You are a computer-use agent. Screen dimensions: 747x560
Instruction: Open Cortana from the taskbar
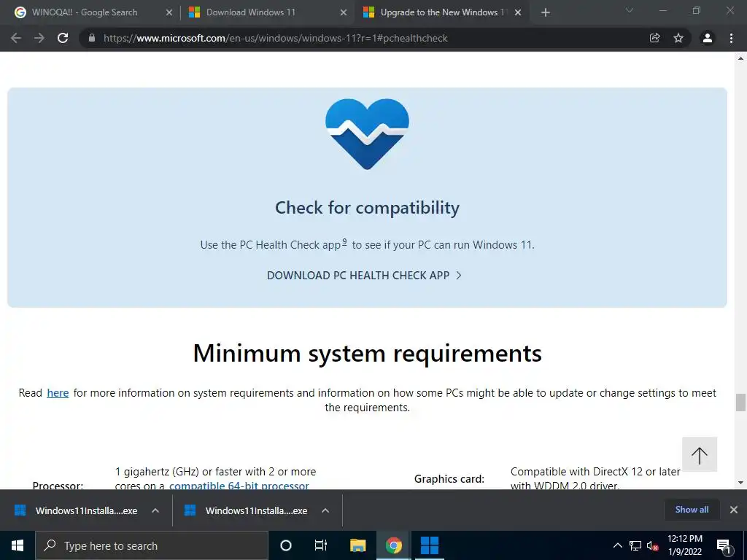click(x=286, y=545)
